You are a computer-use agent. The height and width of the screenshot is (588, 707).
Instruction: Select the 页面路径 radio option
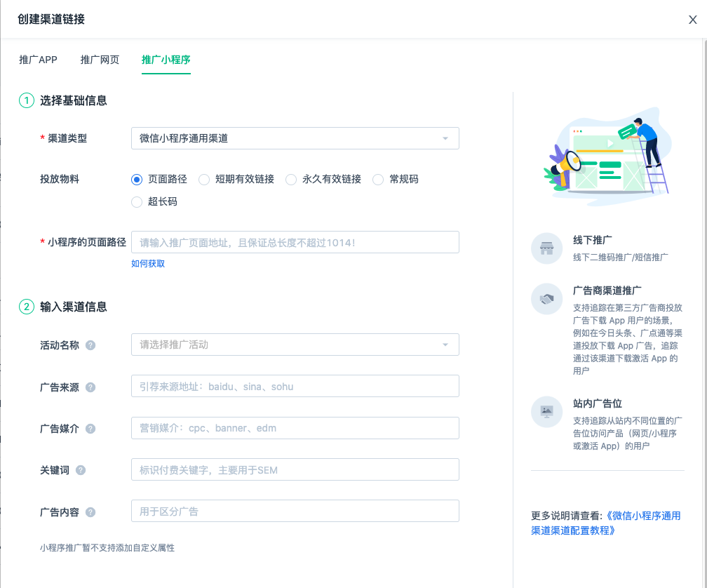point(137,180)
